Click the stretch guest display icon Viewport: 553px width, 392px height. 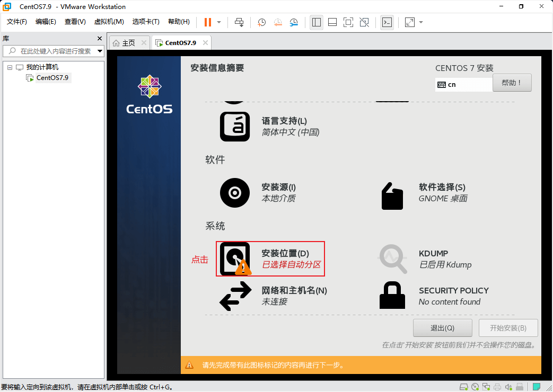409,22
